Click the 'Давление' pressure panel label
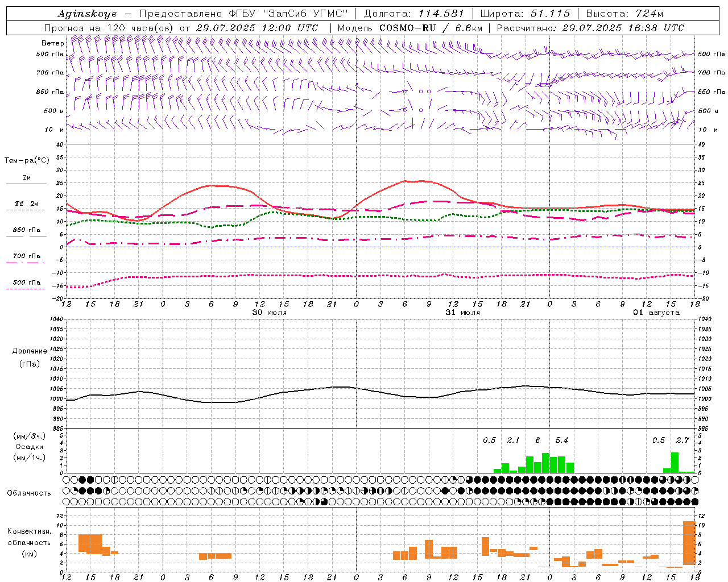 29,351
